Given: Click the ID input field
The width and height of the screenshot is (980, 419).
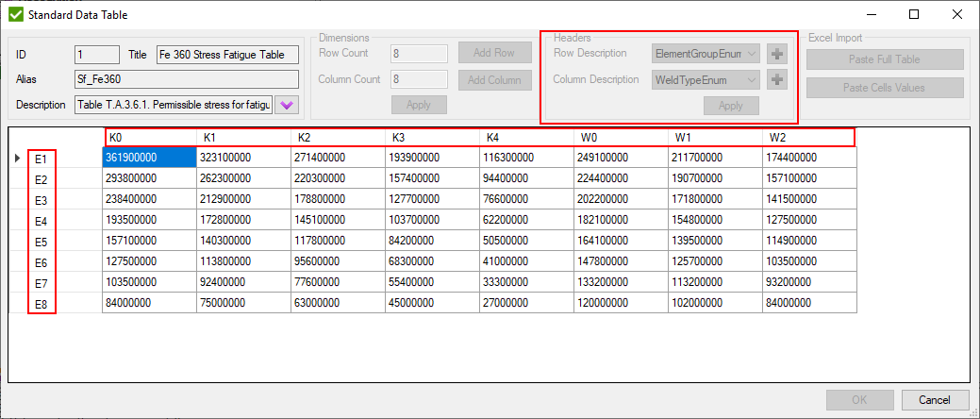Looking at the screenshot, I should 97,55.
